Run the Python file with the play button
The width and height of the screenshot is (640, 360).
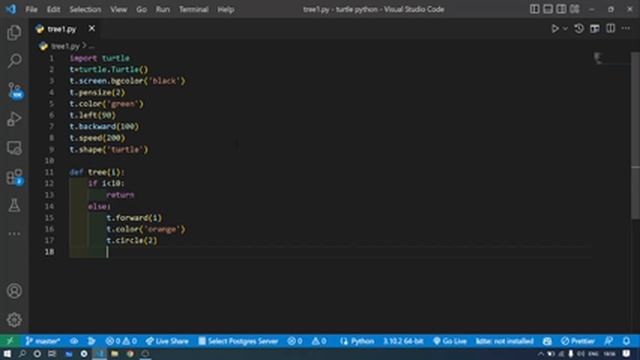pos(555,29)
